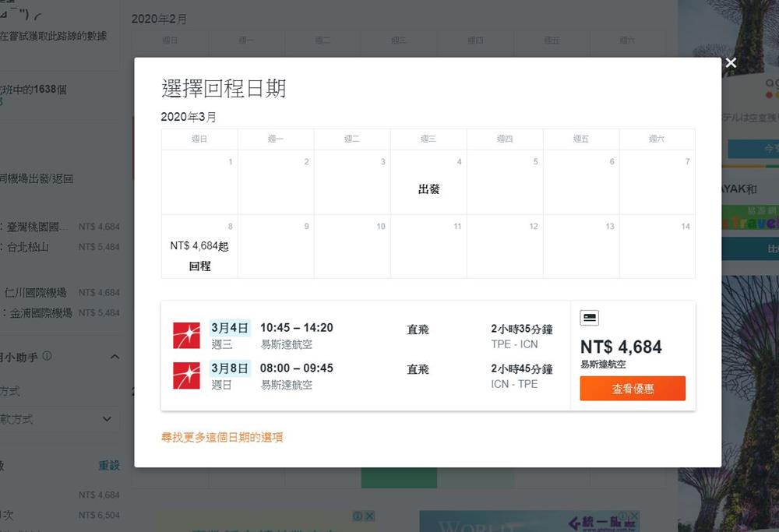Screen dimensions: 779x532
Task: Choose March 10 in the calendar
Action: click(x=352, y=246)
